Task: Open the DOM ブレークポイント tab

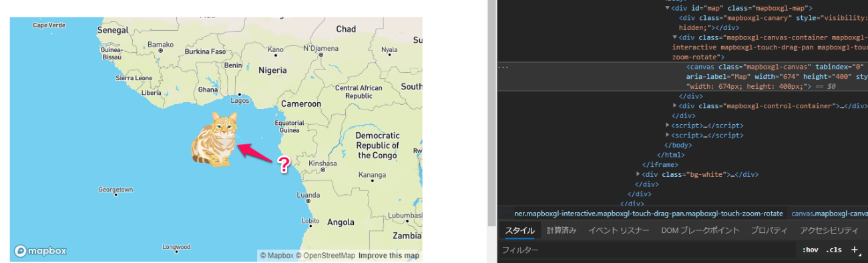Action: point(700,230)
